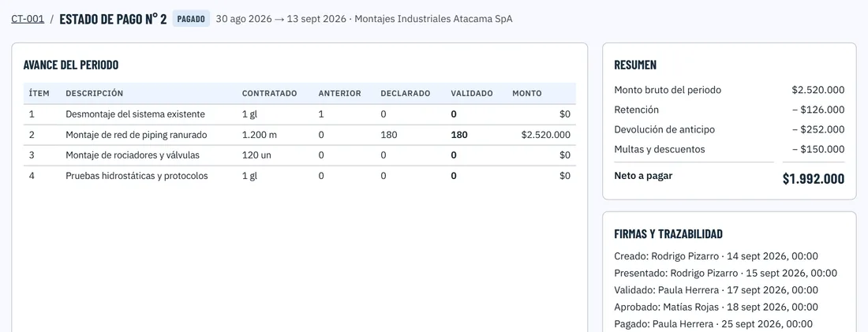Click the ÍTEM column header
This screenshot has width=868, height=332.
tap(39, 94)
